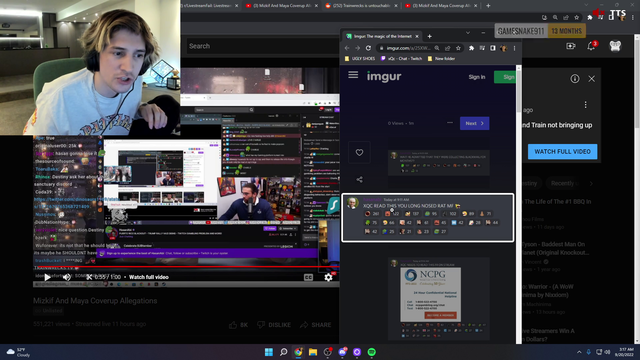Image resolution: width=640 pixels, height=360 pixels.
Task: Click the WATCH FULL VIDEO button
Action: click(562, 151)
